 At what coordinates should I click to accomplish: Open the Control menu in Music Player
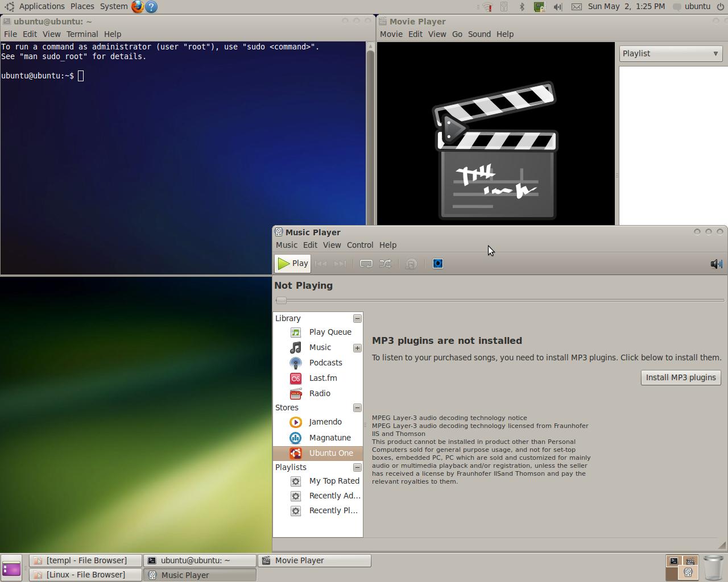pyautogui.click(x=360, y=245)
